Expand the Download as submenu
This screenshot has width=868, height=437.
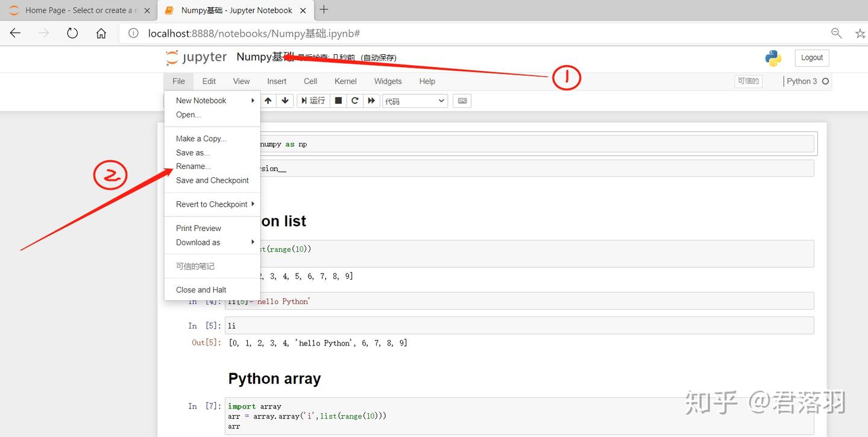(x=199, y=242)
